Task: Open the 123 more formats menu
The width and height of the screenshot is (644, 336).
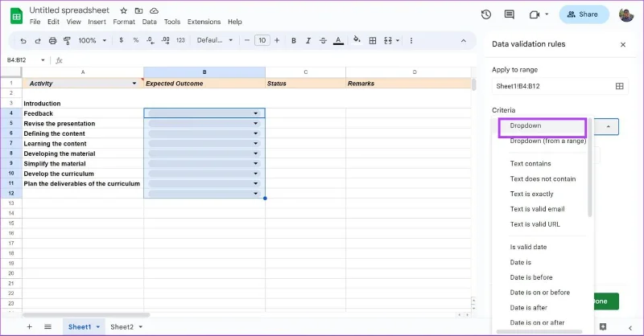Action: pyautogui.click(x=180, y=40)
